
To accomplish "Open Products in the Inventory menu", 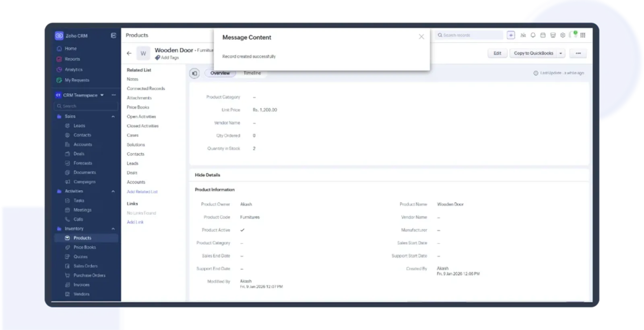I will (86, 238).
